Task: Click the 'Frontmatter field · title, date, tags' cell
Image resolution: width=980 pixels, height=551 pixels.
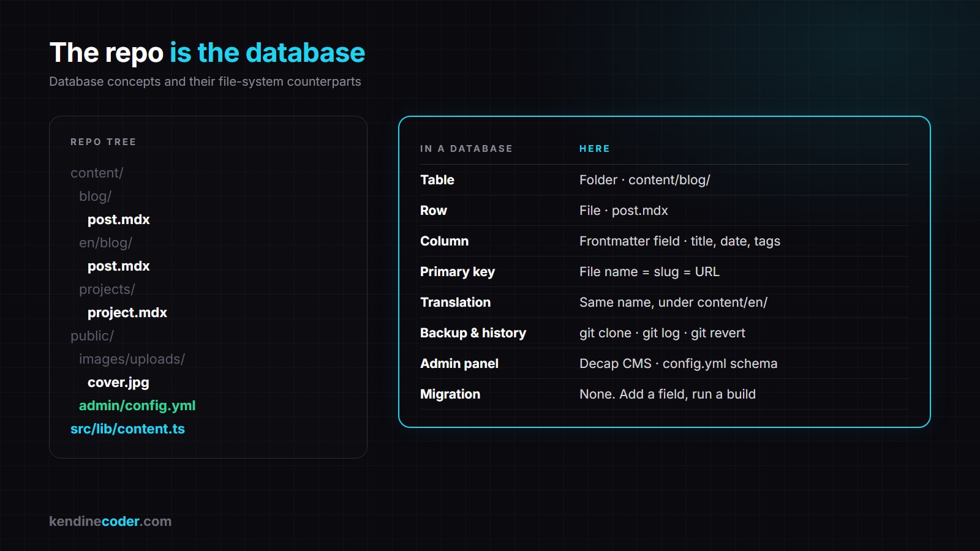Action: click(x=680, y=241)
